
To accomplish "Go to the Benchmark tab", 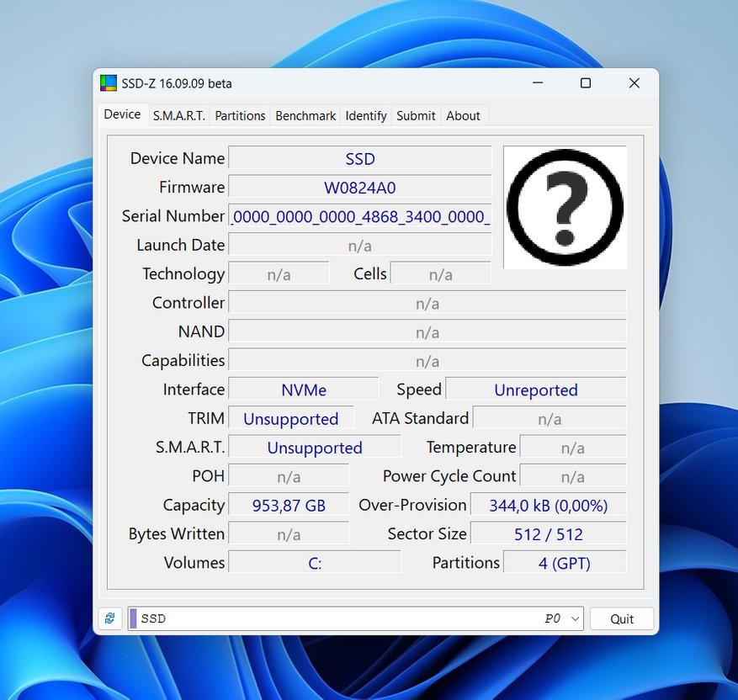I will click(305, 116).
